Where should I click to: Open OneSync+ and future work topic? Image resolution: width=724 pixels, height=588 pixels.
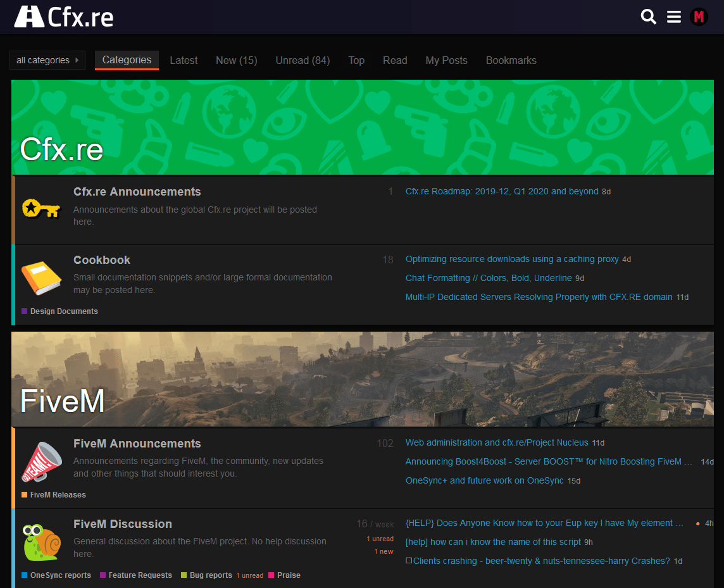pos(484,480)
